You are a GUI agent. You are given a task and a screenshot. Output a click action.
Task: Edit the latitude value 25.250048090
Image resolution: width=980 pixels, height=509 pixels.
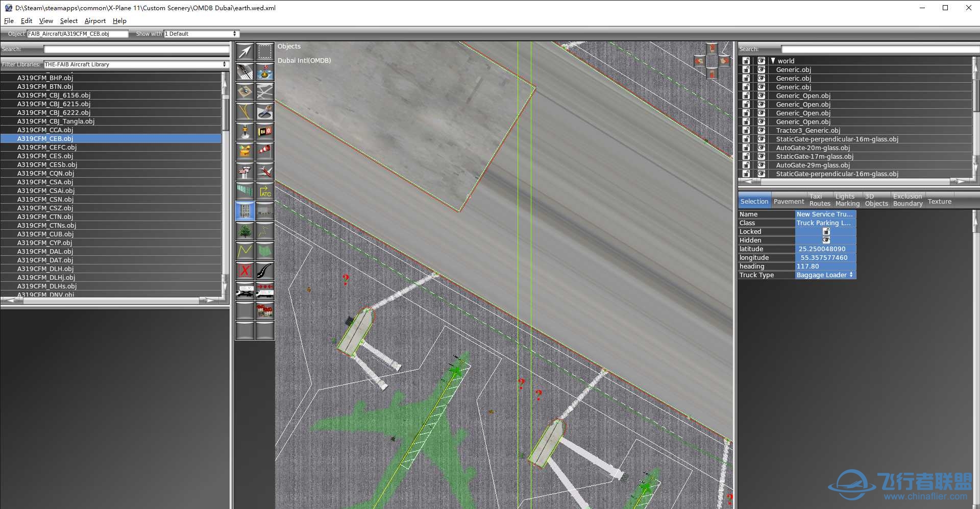click(825, 249)
